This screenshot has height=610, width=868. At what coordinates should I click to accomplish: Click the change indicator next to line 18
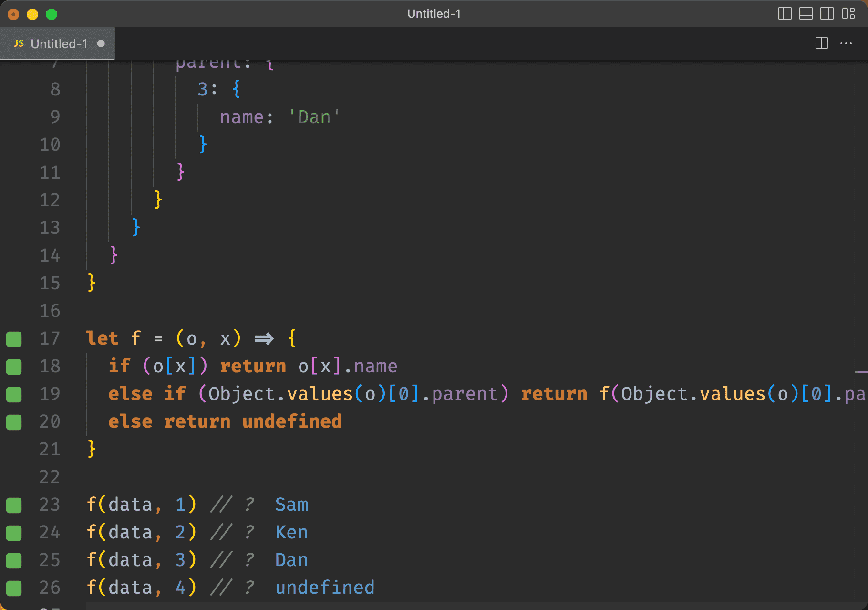[x=14, y=367]
